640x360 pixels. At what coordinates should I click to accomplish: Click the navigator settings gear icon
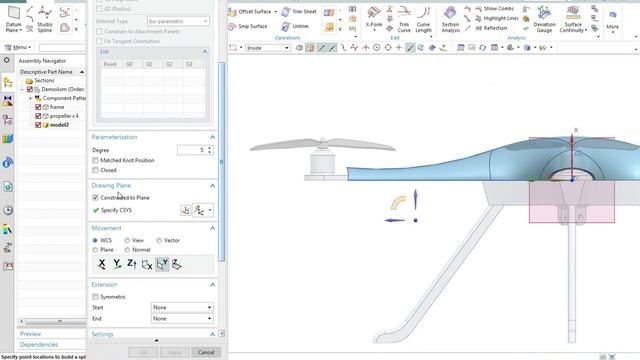(7, 60)
